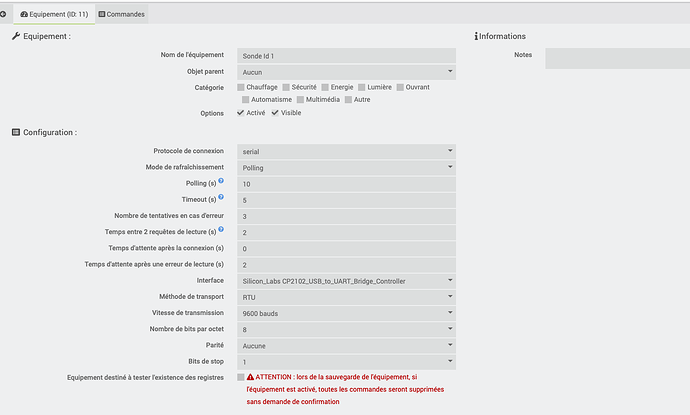This screenshot has height=415, width=690.
Task: Click the Informations info icon
Action: [475, 36]
